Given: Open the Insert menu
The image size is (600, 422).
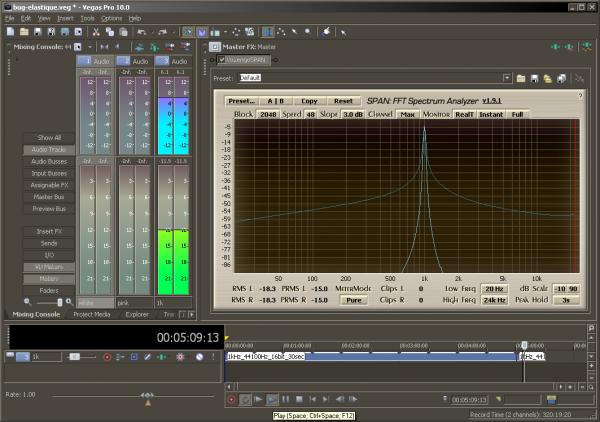Looking at the screenshot, I should [65, 18].
